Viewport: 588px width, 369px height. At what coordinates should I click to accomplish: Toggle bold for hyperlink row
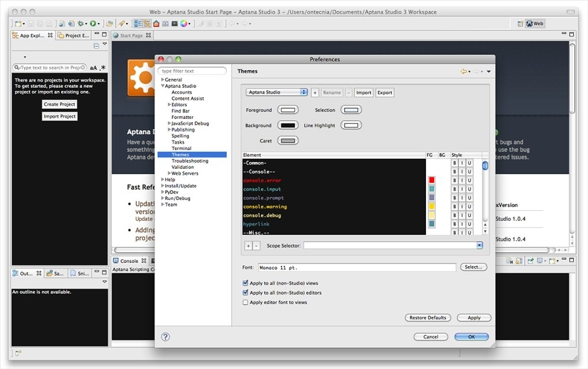(455, 224)
